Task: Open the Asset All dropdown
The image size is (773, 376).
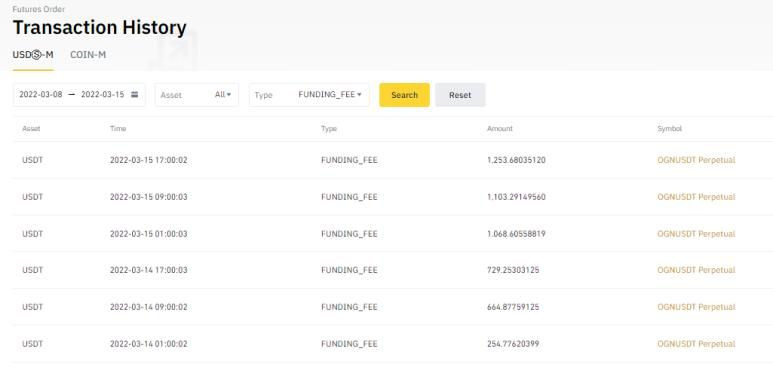Action: pos(197,95)
